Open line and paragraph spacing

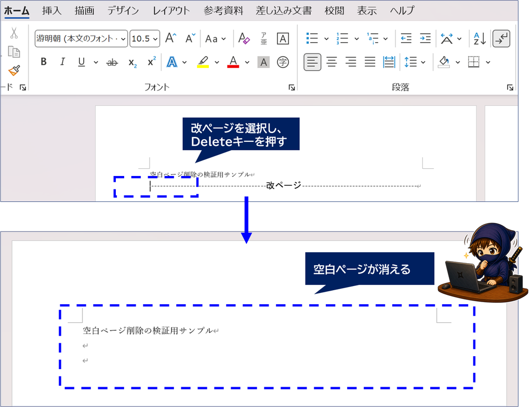click(410, 62)
